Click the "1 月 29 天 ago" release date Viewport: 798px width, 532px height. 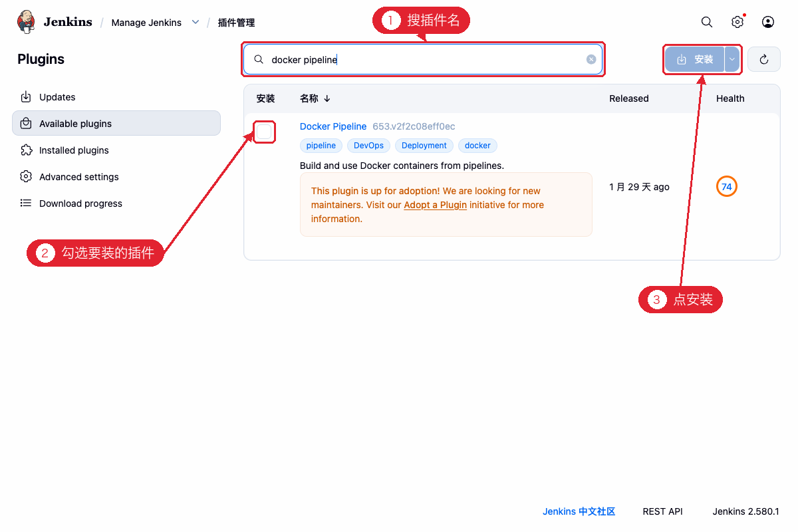639,187
